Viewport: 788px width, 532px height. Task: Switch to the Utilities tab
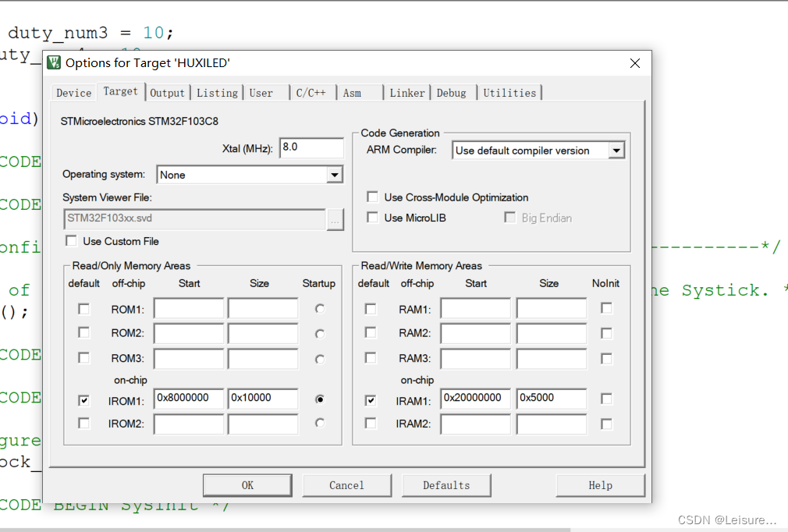click(x=509, y=93)
